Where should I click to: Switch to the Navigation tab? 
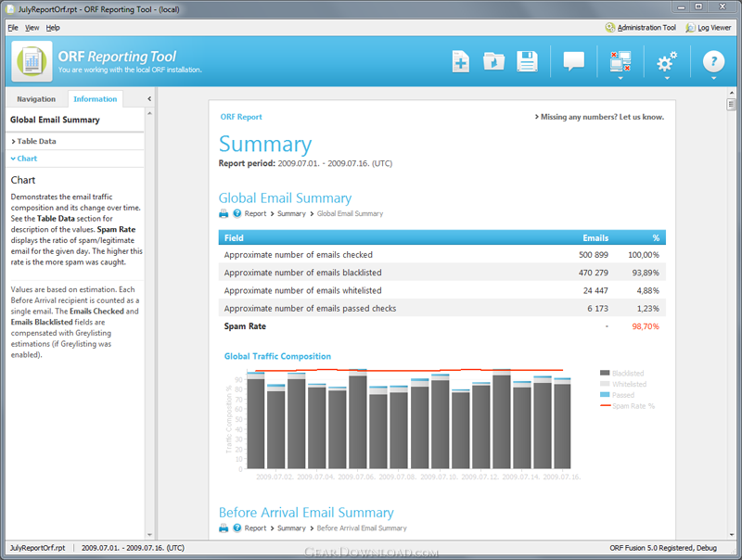[36, 99]
